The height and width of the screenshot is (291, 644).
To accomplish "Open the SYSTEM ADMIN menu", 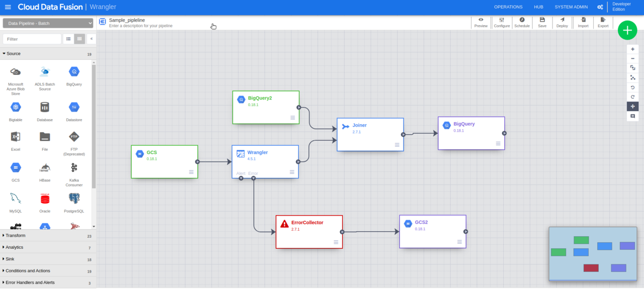I will click(571, 7).
